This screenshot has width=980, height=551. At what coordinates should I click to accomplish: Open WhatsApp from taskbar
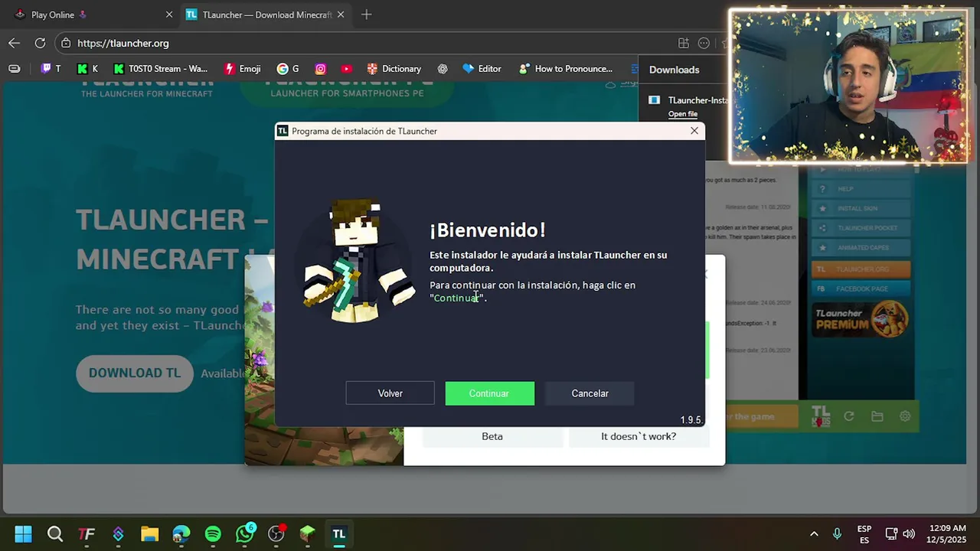pyautogui.click(x=244, y=533)
